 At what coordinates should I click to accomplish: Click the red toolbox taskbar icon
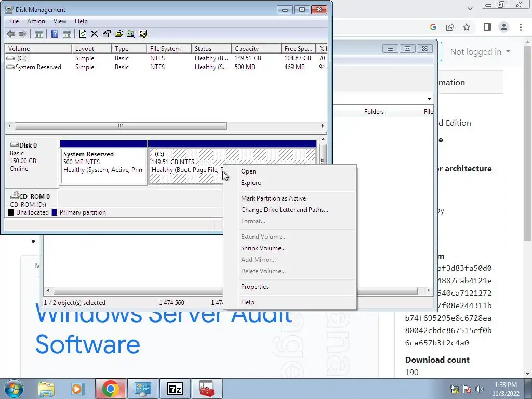coord(207,389)
